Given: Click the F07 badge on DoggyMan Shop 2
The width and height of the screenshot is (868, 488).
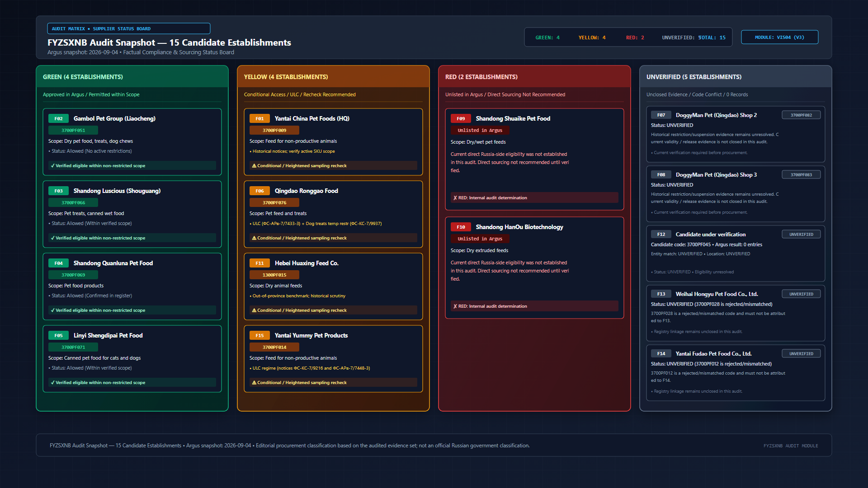Looking at the screenshot, I should [x=661, y=115].
